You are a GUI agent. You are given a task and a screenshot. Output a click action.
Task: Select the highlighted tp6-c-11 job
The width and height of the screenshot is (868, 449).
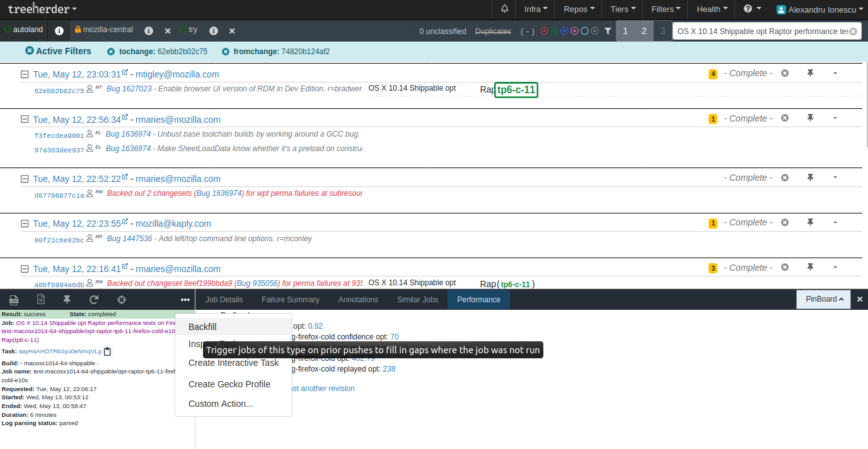pos(516,90)
